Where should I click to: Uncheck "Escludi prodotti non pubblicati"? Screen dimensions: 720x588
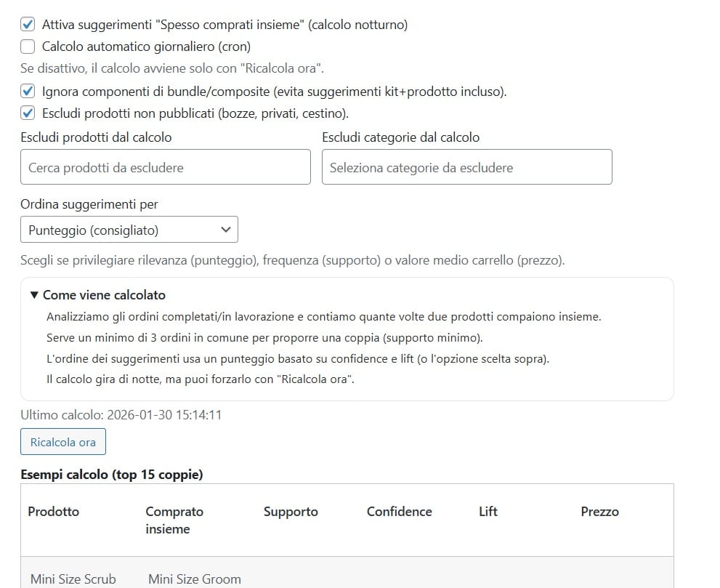pos(28,113)
